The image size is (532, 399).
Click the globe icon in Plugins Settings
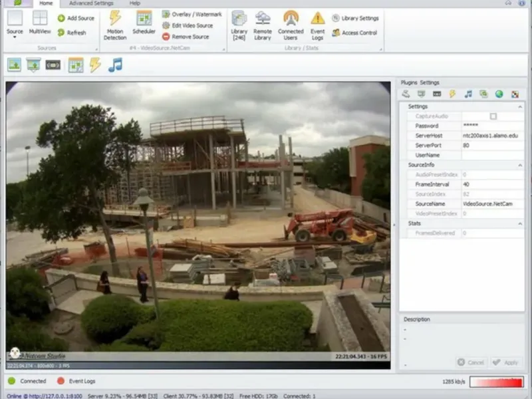[x=499, y=94]
